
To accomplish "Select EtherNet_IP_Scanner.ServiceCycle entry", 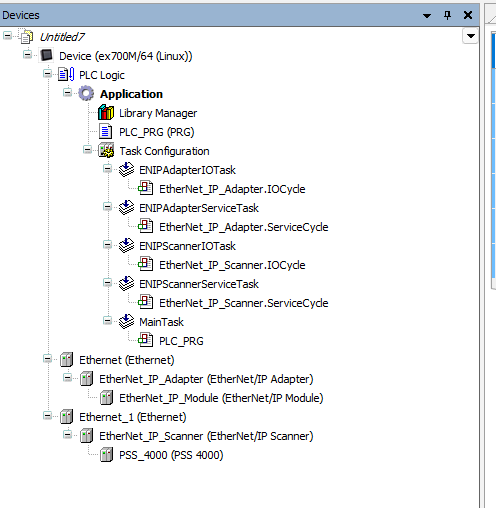I will [244, 303].
